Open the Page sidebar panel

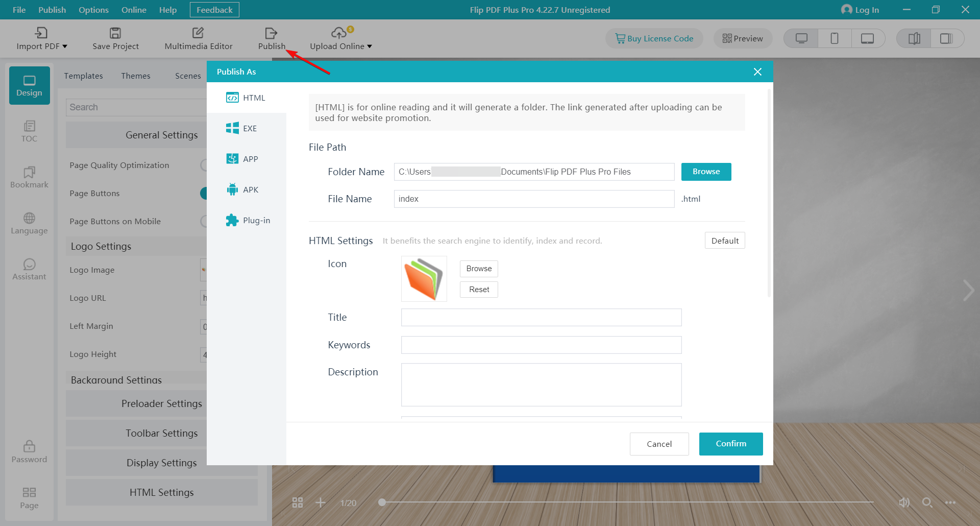[29, 498]
